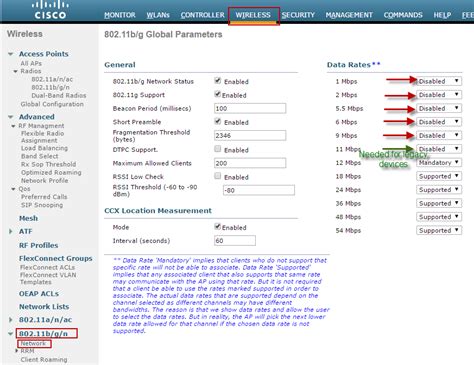
Task: Open Optimized Roaming link
Action: click(x=51, y=172)
